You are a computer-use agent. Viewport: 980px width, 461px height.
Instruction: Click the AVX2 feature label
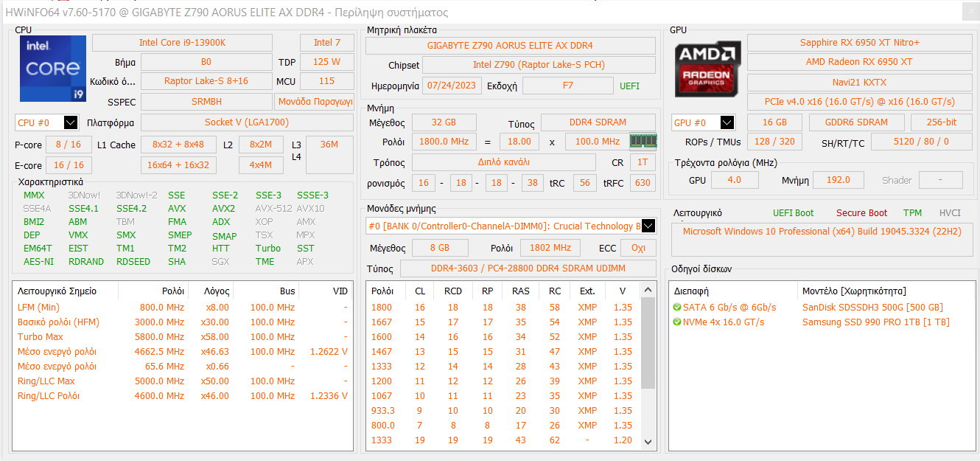(224, 209)
